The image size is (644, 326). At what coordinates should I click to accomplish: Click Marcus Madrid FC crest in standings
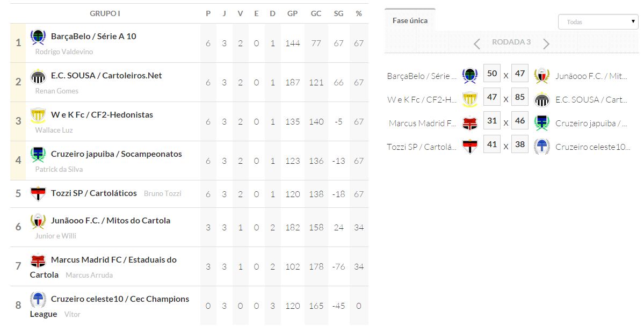38,260
